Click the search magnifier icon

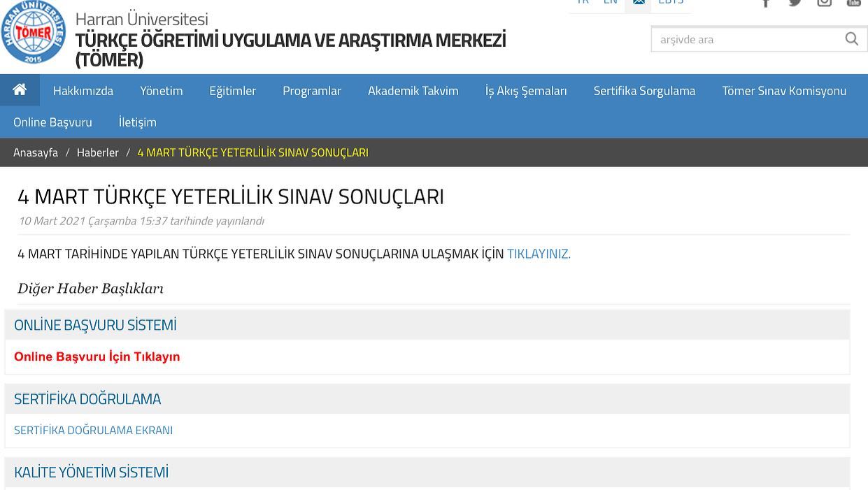point(851,39)
